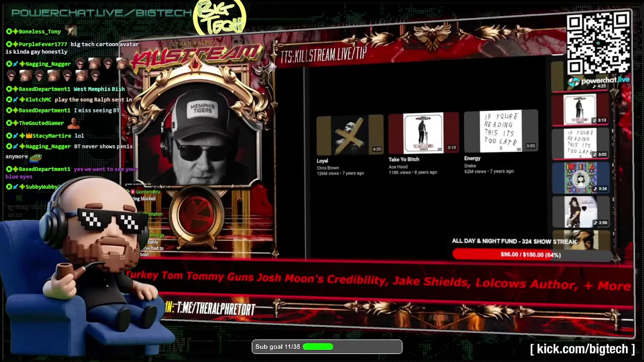The width and height of the screenshot is (644, 362).
Task: Click BasedDepartment1 beside 'I miss seeing BT'
Action: click(x=44, y=110)
